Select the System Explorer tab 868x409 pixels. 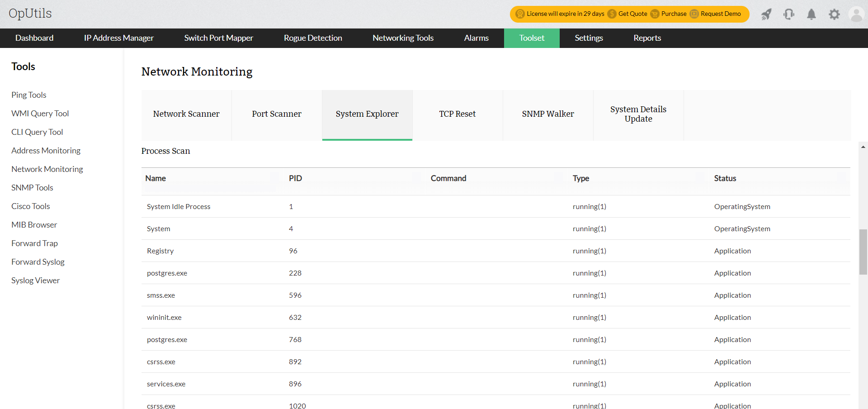point(367,115)
